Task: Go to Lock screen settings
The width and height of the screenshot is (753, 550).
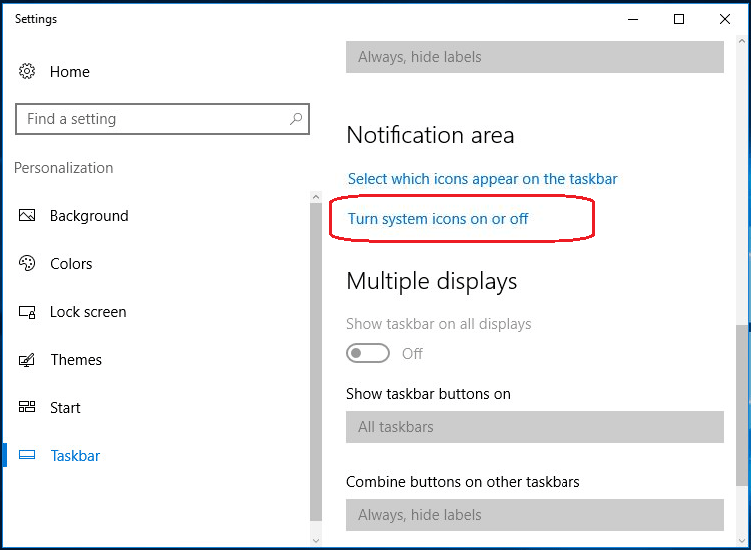Action: [x=88, y=312]
